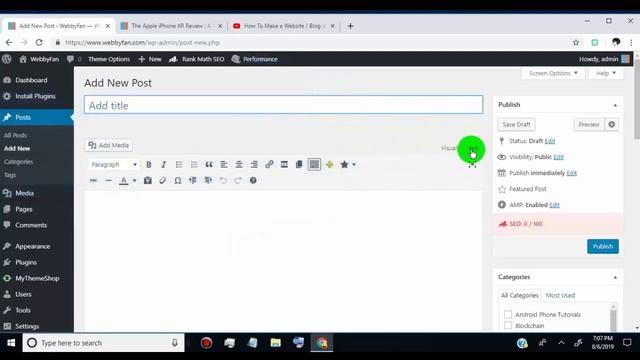The image size is (640, 360).
Task: Edit the post Visibility
Action: tap(558, 157)
